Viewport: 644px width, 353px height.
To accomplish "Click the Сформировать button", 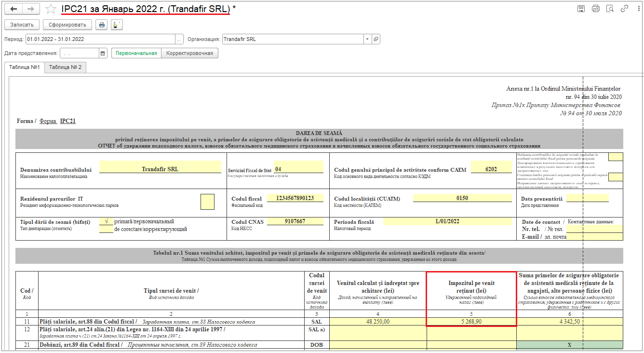I will click(x=67, y=25).
